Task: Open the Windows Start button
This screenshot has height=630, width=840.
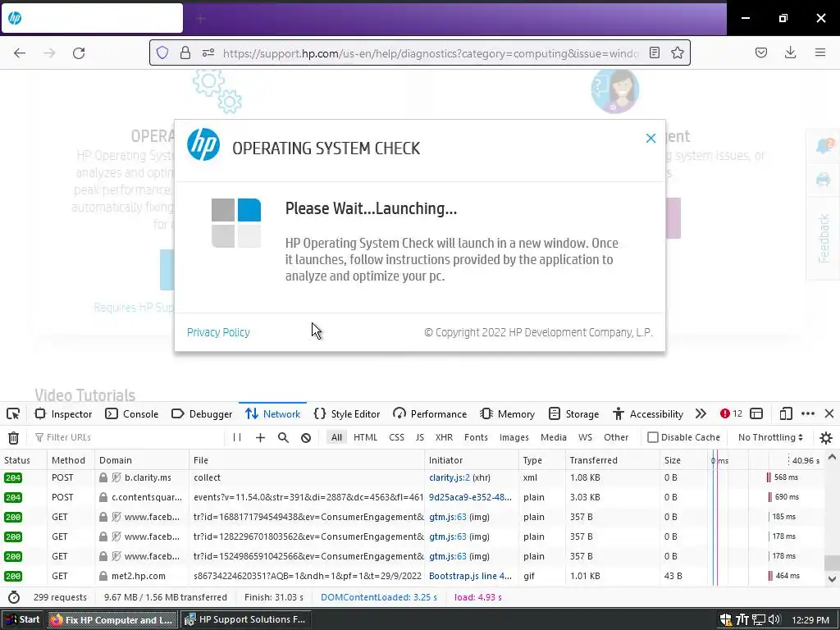Action: 22,619
